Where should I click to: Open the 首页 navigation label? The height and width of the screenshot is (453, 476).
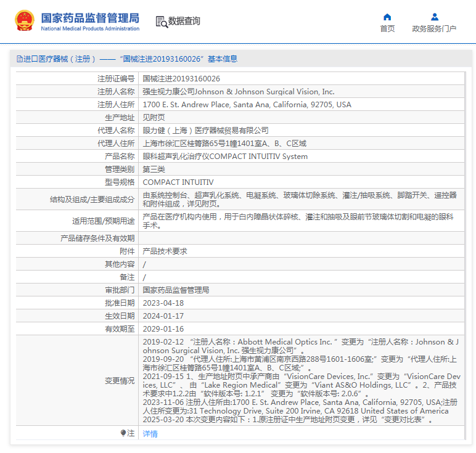pos(387,28)
